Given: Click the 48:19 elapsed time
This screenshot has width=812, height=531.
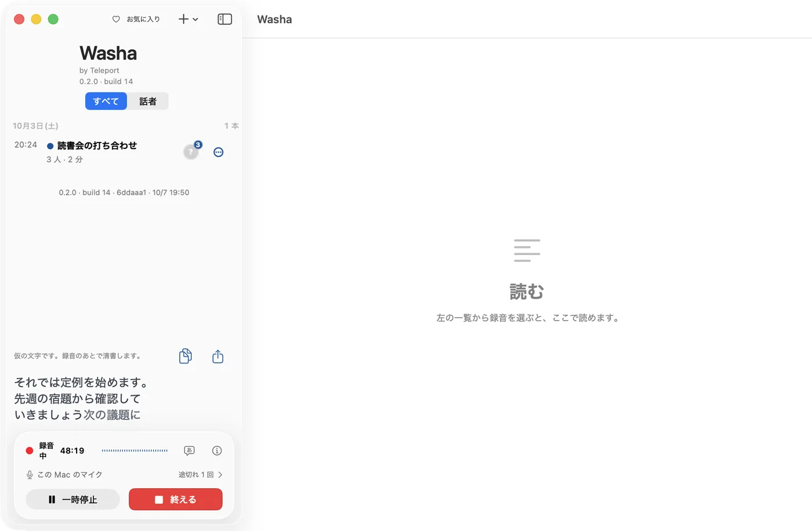Looking at the screenshot, I should point(72,450).
